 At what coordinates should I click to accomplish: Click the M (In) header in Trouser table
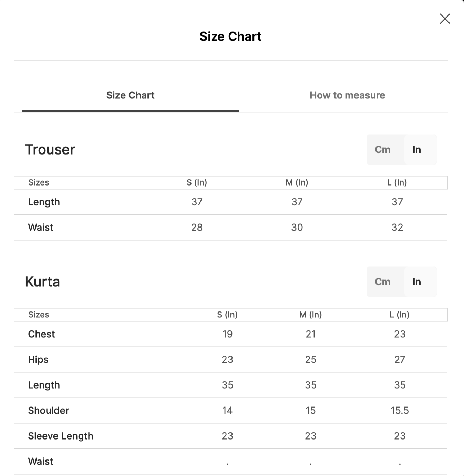click(297, 182)
